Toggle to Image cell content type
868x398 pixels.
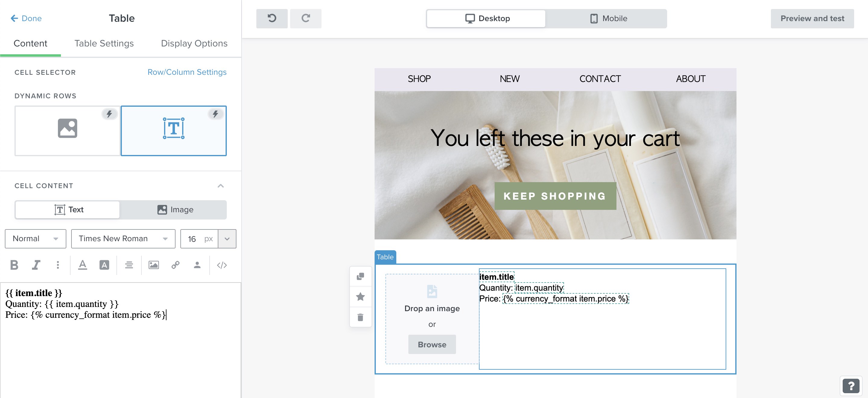click(173, 209)
